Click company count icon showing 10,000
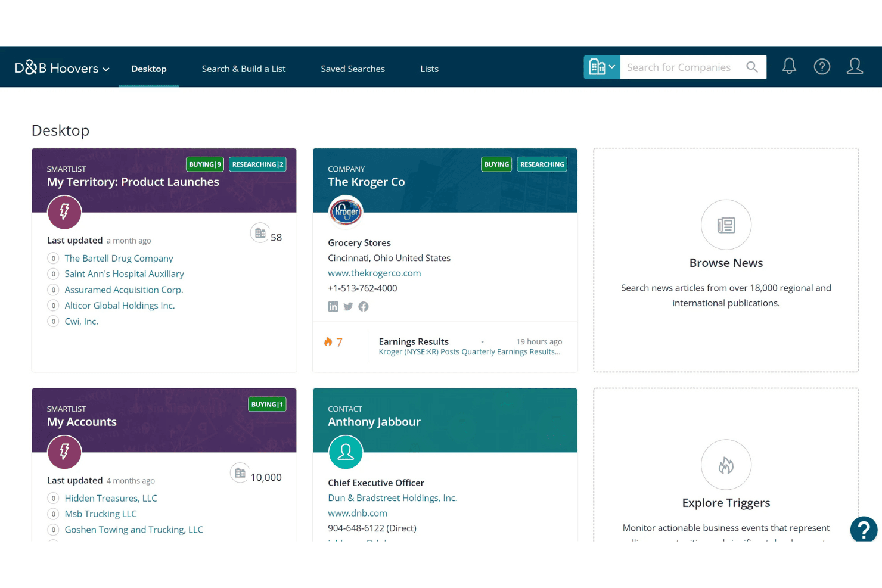The height and width of the screenshot is (588, 882). tap(240, 473)
